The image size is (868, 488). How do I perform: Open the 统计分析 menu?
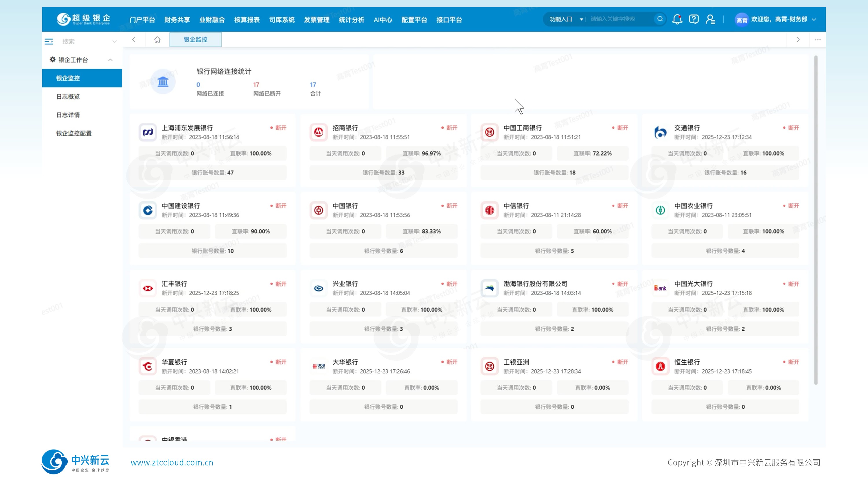pyautogui.click(x=352, y=20)
